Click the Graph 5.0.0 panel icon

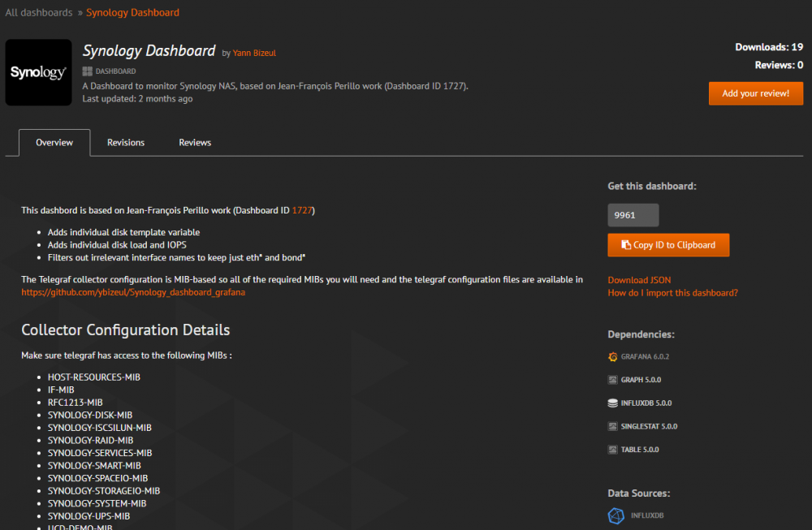pyautogui.click(x=612, y=380)
